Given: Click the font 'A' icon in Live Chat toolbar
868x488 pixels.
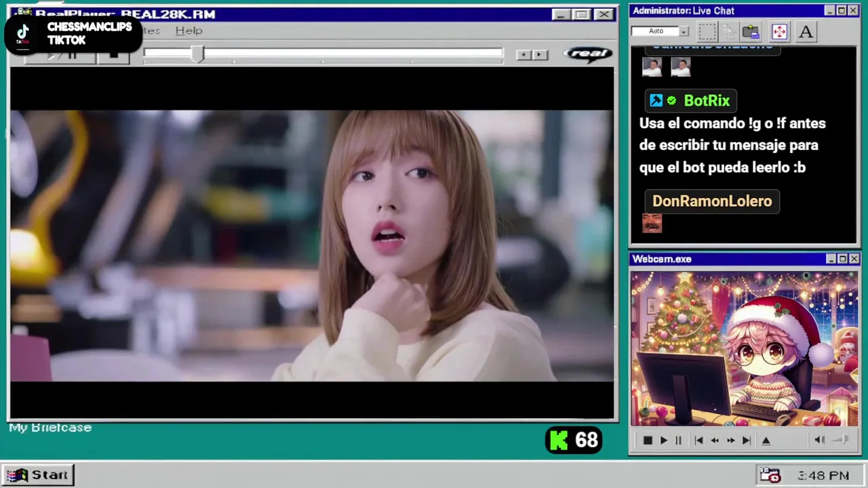Looking at the screenshot, I should point(806,32).
